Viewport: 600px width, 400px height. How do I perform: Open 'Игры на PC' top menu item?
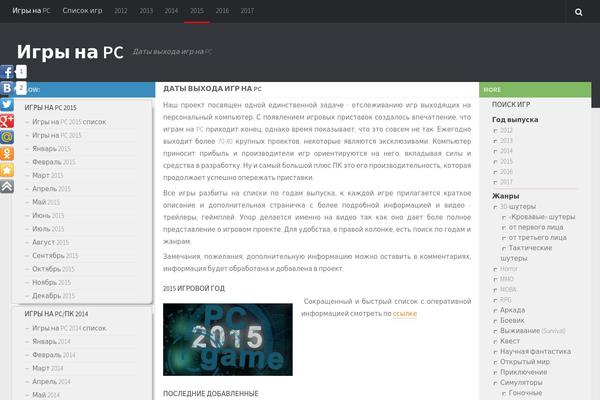pyautogui.click(x=31, y=11)
